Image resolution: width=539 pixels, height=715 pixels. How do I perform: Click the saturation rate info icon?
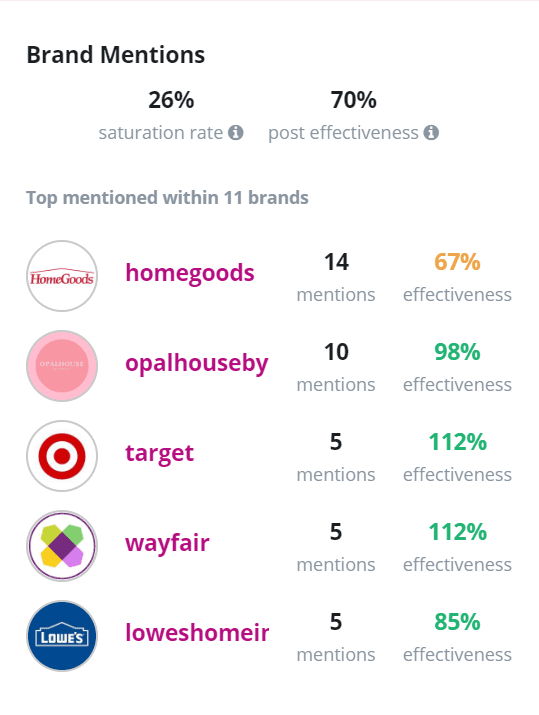pos(235,133)
